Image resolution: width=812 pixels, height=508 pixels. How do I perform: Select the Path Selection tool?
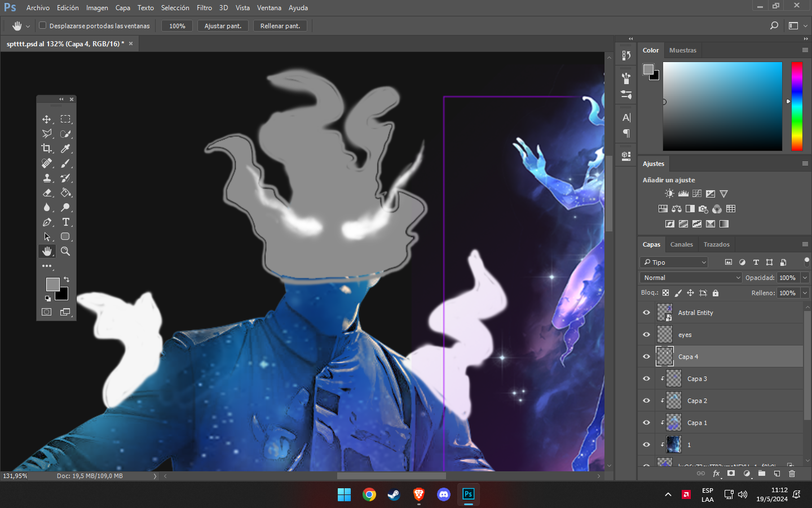(x=47, y=237)
